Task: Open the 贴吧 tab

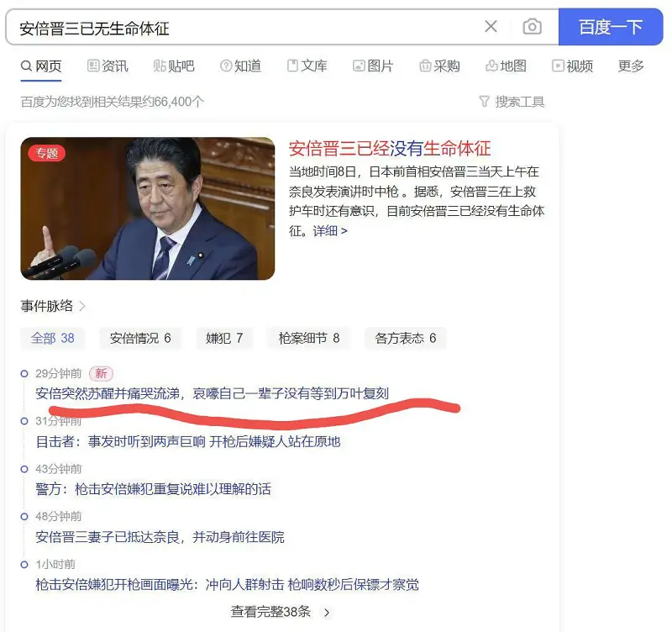Action: (x=174, y=66)
